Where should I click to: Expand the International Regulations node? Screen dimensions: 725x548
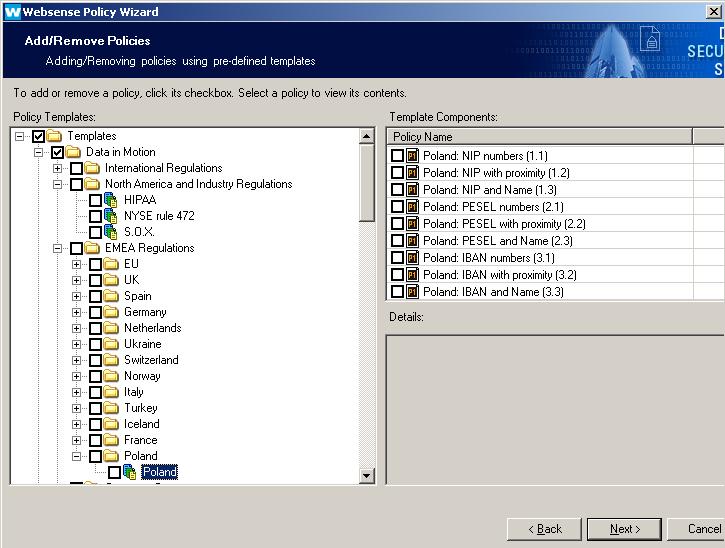tap(57, 168)
